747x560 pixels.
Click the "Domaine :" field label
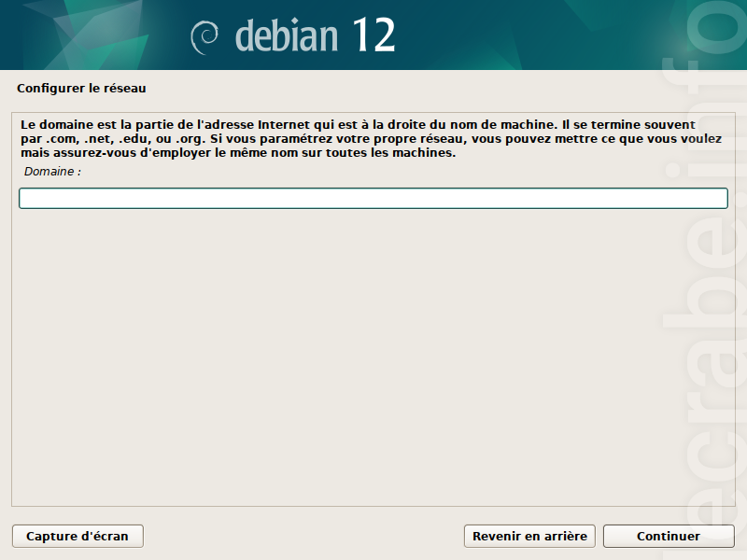(53, 172)
